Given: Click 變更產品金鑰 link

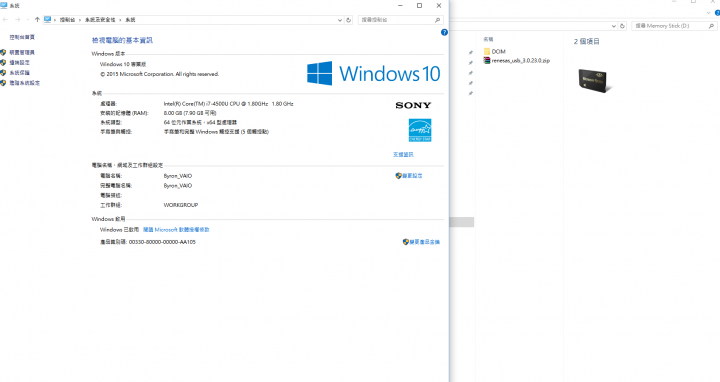Looking at the screenshot, I should point(424,242).
